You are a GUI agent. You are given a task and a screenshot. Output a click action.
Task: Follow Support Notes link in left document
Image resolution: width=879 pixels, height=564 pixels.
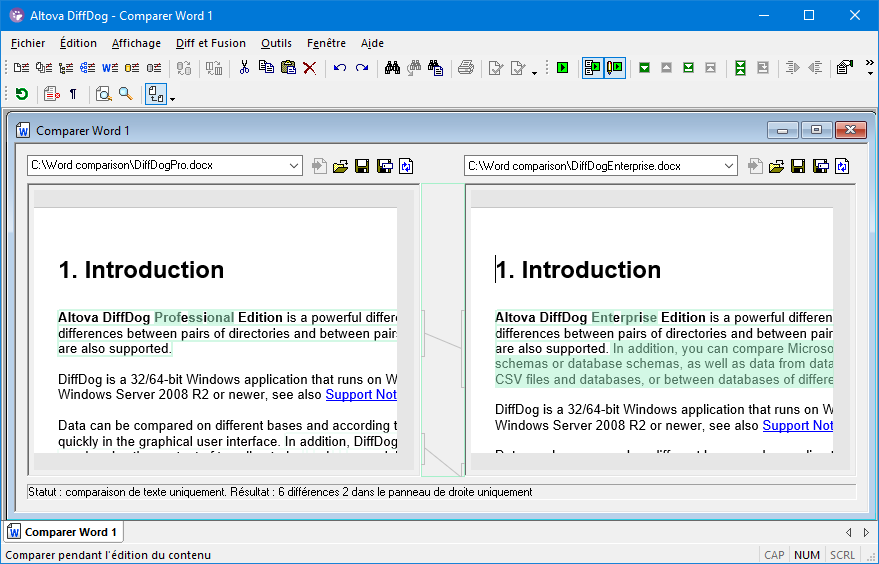[361, 395]
